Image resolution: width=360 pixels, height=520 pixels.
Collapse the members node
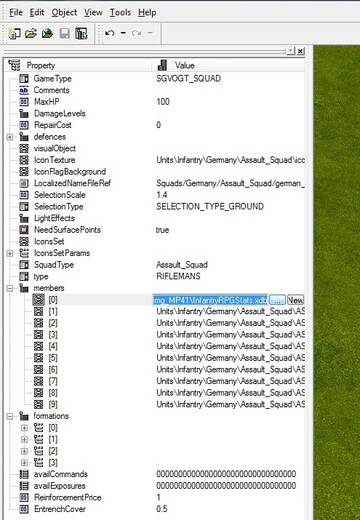[10, 288]
